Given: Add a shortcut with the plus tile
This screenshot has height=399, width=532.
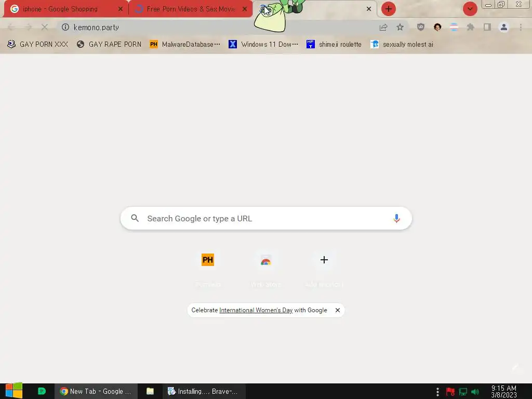Looking at the screenshot, I should [x=324, y=260].
